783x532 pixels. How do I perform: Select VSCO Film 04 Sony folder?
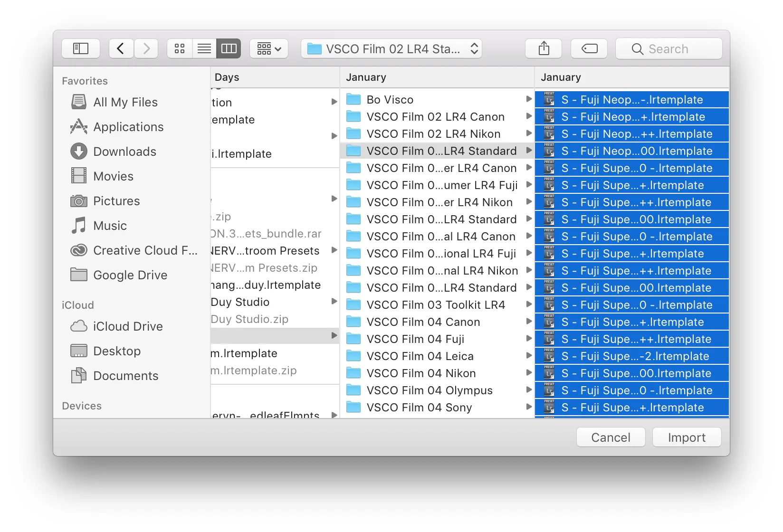point(437,408)
